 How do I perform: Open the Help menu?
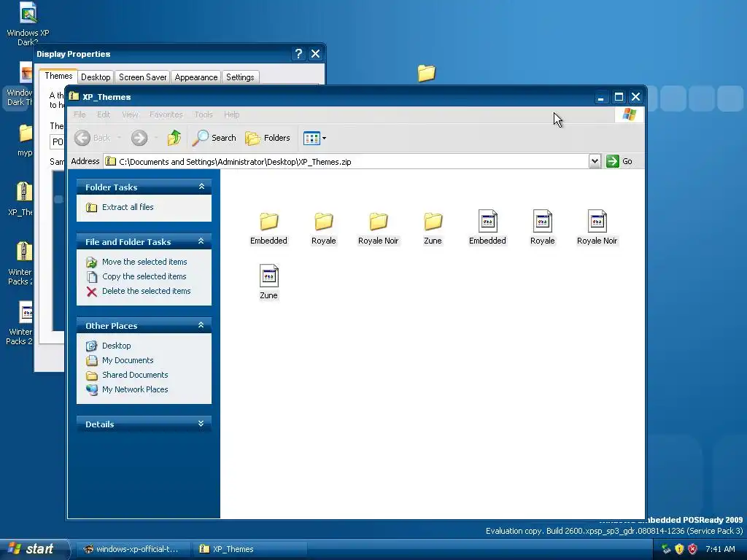(x=231, y=114)
